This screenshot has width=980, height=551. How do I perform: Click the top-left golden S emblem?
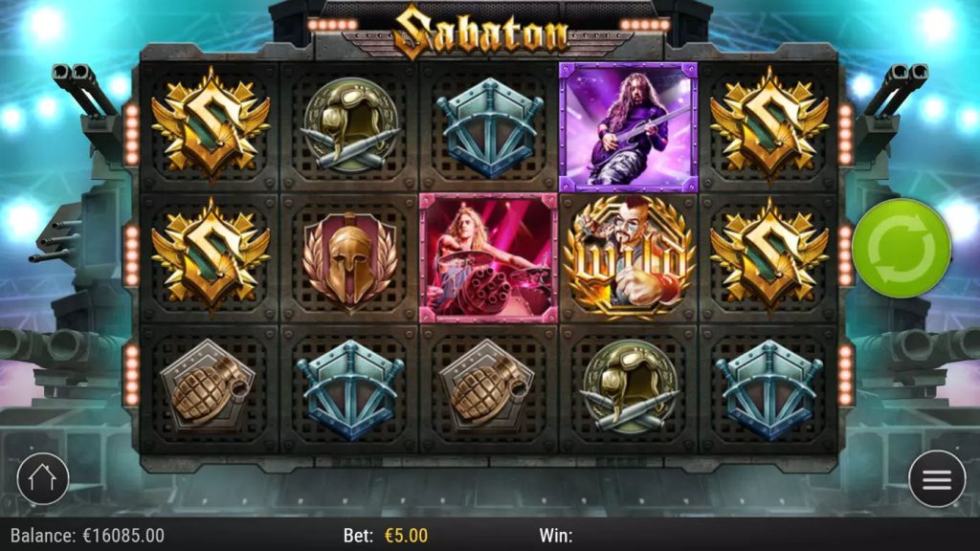pyautogui.click(x=211, y=124)
